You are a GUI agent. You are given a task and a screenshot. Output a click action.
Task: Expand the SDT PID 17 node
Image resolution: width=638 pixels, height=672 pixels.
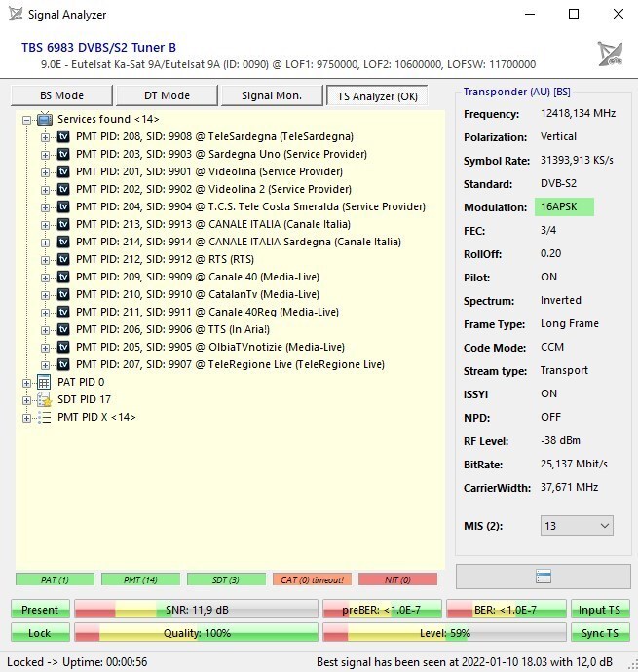[26, 400]
